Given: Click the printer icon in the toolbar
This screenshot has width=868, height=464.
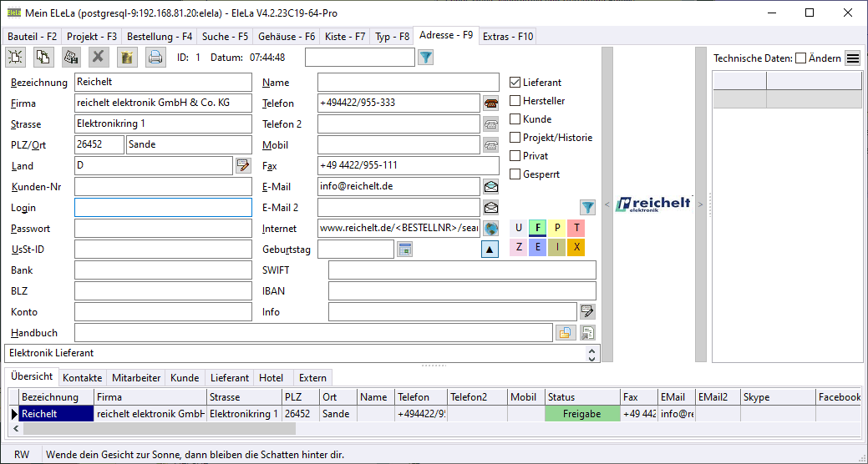Looking at the screenshot, I should tap(155, 57).
